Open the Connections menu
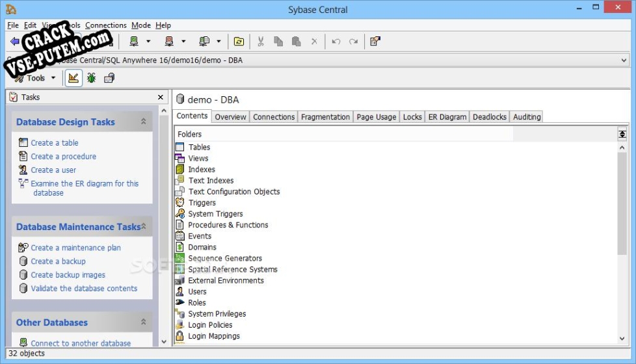 106,25
